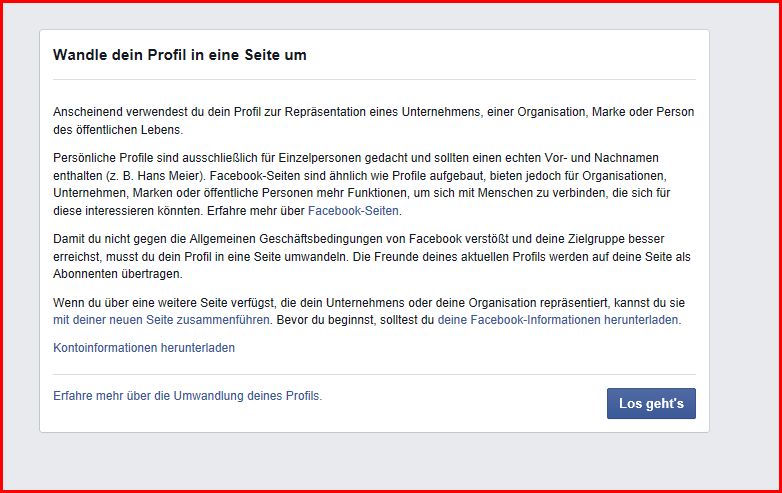Image resolution: width=782 pixels, height=493 pixels.
Task: Open the "Facebook-Seiten" link
Action: point(354,211)
